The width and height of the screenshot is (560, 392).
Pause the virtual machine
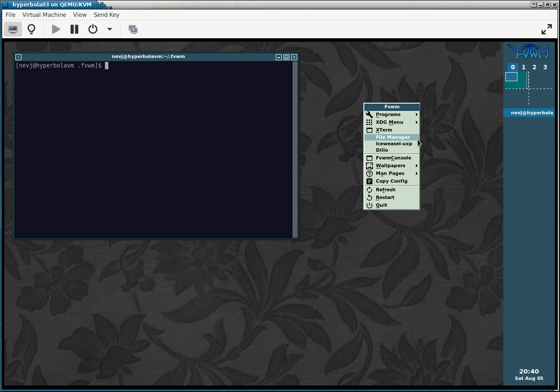pyautogui.click(x=74, y=29)
